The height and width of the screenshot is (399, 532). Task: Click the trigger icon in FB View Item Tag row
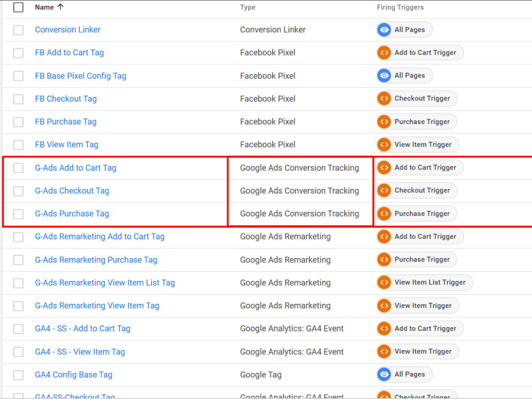(x=384, y=145)
